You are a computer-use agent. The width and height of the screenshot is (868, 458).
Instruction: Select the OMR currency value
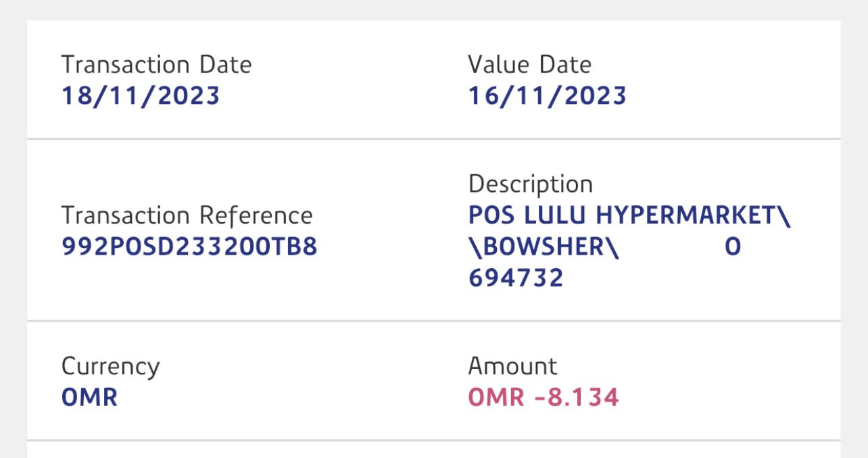(x=89, y=397)
